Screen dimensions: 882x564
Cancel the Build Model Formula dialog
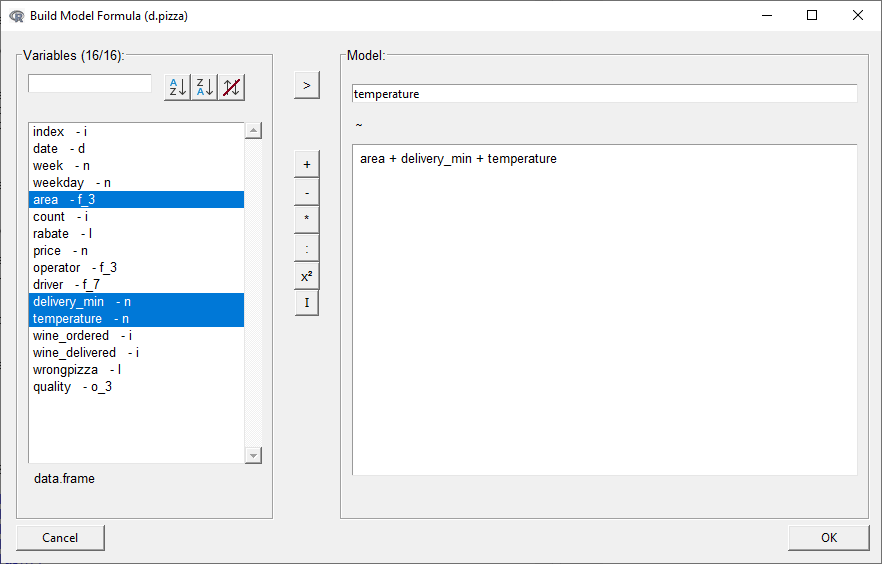click(60, 538)
